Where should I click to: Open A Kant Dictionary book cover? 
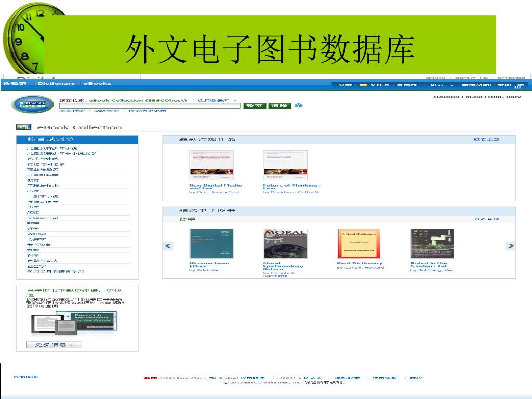[x=360, y=244]
